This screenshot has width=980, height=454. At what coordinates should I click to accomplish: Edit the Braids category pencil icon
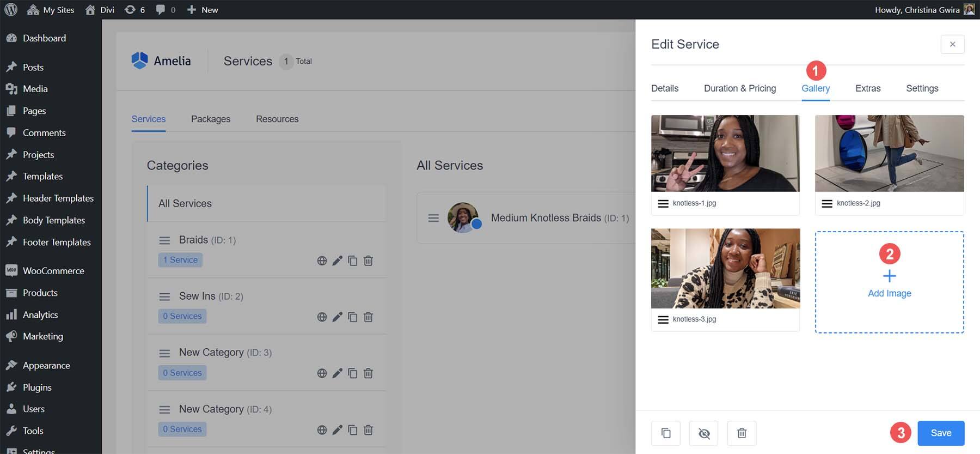tap(338, 261)
